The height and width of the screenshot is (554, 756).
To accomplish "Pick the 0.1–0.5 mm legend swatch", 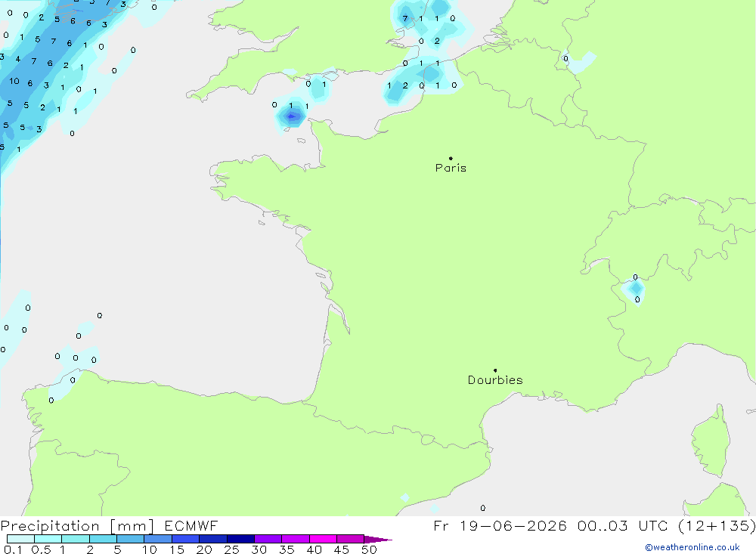I will [x=20, y=539].
